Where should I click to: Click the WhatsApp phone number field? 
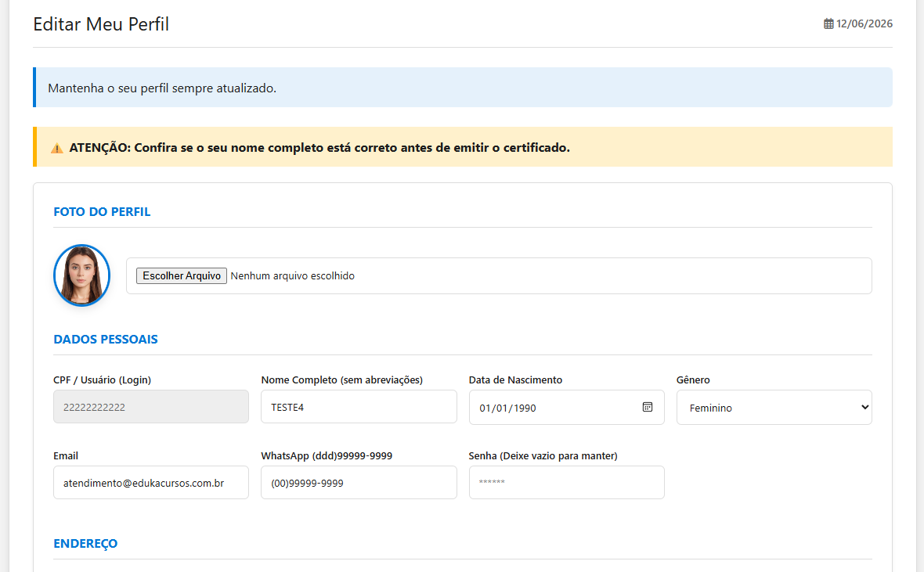359,483
